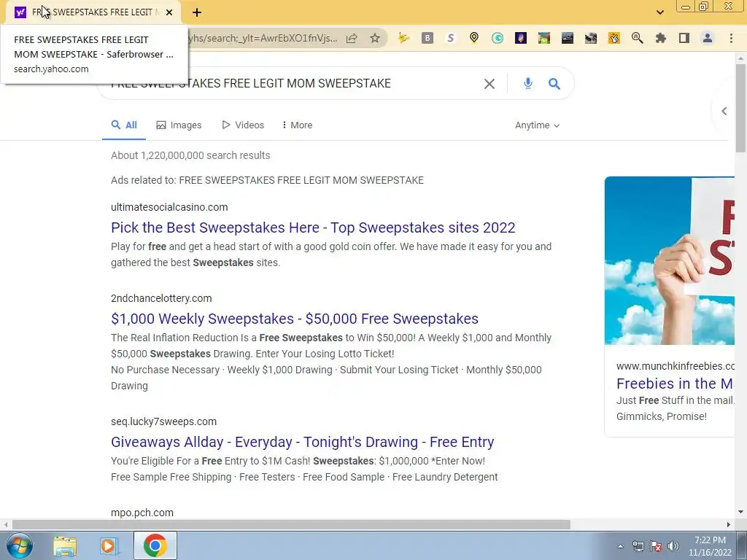Open the gray B extension icon
The height and width of the screenshot is (560, 747).
point(427,38)
